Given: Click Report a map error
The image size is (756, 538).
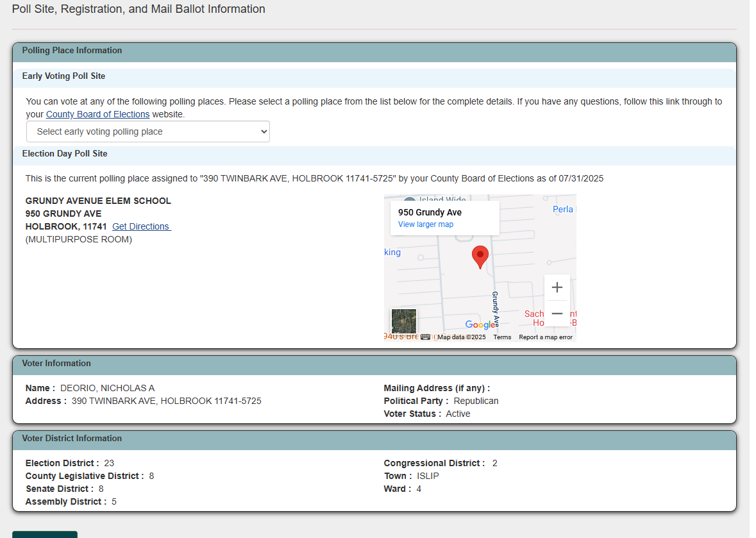Looking at the screenshot, I should point(545,337).
